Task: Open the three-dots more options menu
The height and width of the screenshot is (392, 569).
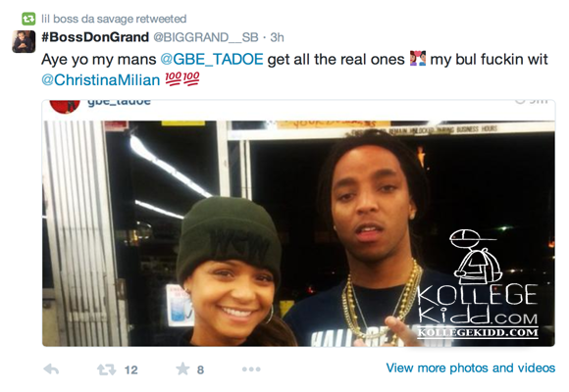Action: point(251,369)
